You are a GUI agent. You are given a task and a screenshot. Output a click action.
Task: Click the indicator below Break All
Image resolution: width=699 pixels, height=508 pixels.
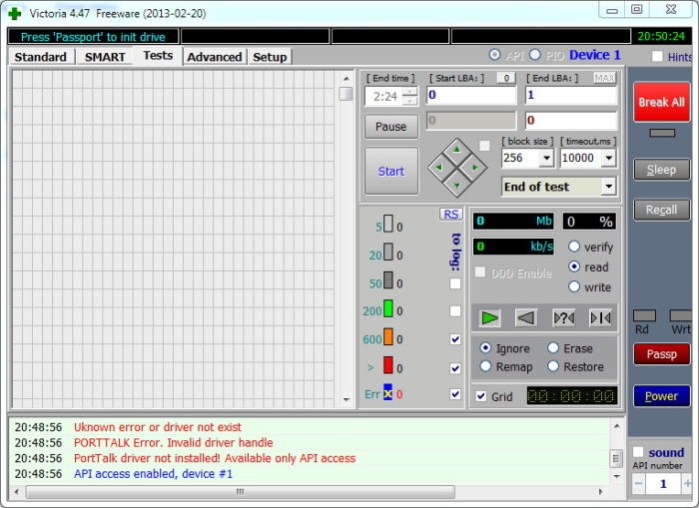click(x=662, y=133)
